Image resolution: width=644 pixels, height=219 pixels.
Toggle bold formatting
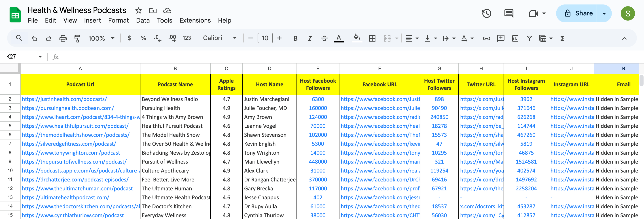295,38
